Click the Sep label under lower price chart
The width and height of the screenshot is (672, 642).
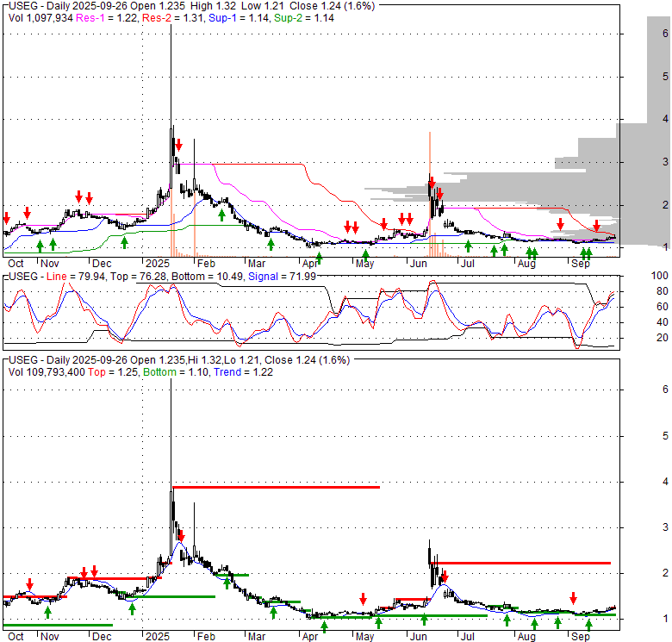581,637
